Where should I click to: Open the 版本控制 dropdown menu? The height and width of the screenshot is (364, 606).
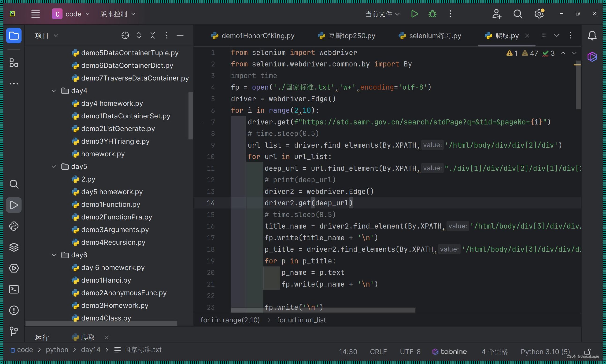click(118, 14)
